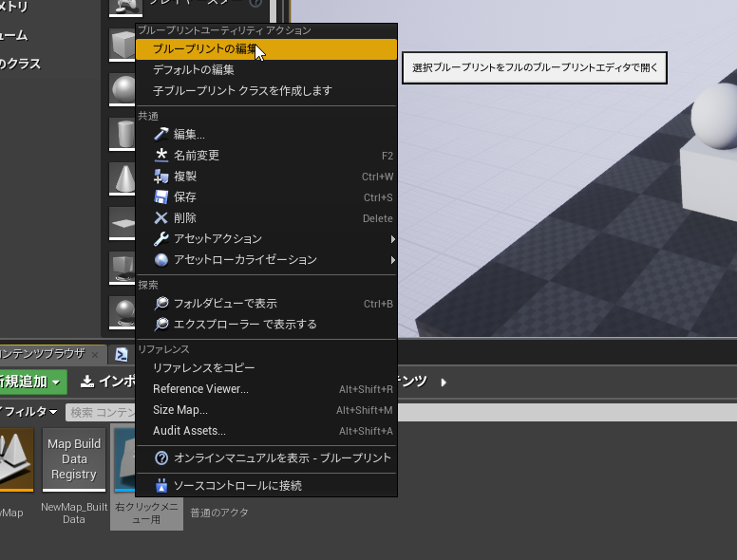The image size is (737, 560).
Task: Expand the content path breadcrumb arrow
Action: pyautogui.click(x=444, y=383)
